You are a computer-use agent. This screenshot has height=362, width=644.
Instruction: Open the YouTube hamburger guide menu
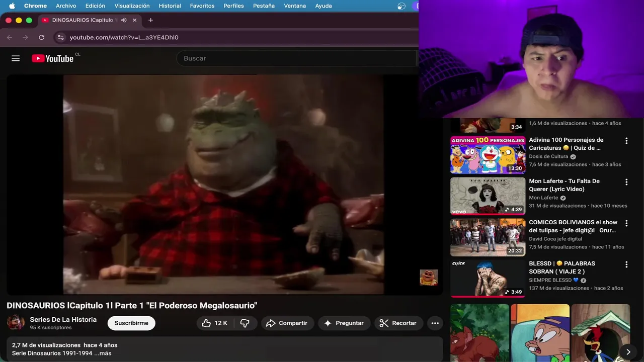tap(16, 58)
